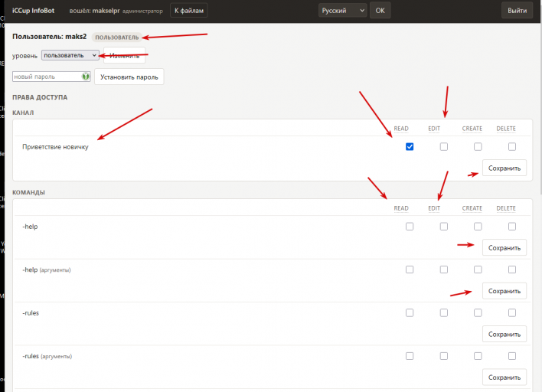The width and height of the screenshot is (542, 392).
Task: Click the К файлам button
Action: point(189,11)
